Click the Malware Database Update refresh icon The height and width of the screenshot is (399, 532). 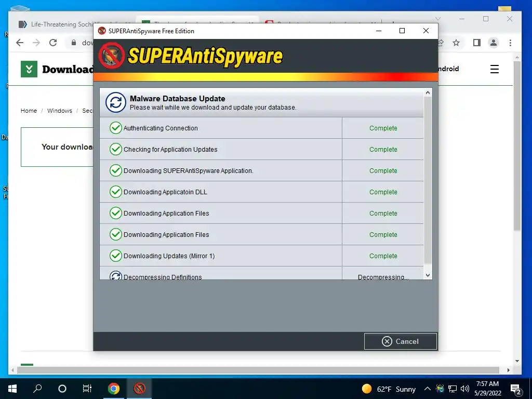pyautogui.click(x=116, y=102)
